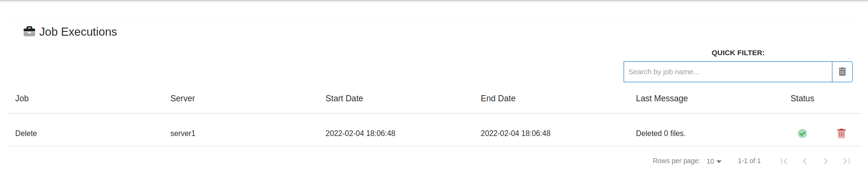
Task: Open the rows per page dropdown
Action: tap(714, 161)
